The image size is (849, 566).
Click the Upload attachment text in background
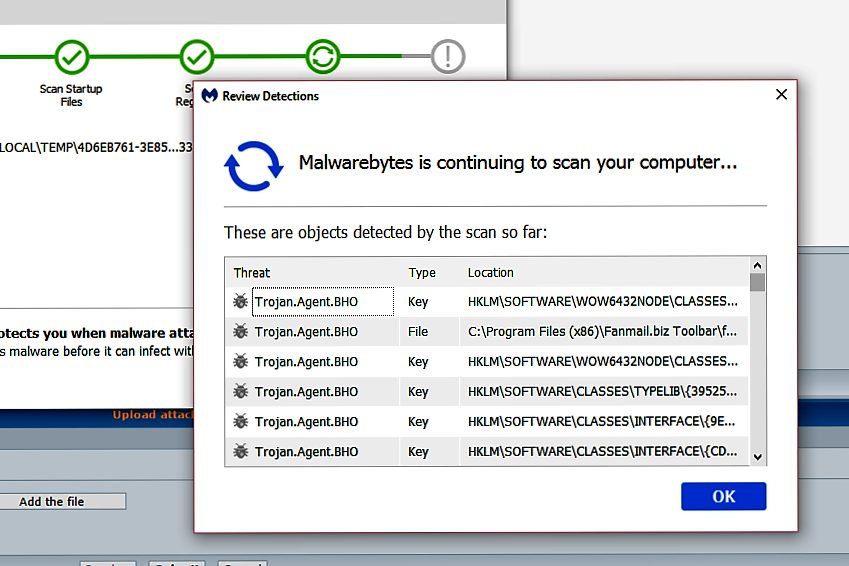(153, 415)
